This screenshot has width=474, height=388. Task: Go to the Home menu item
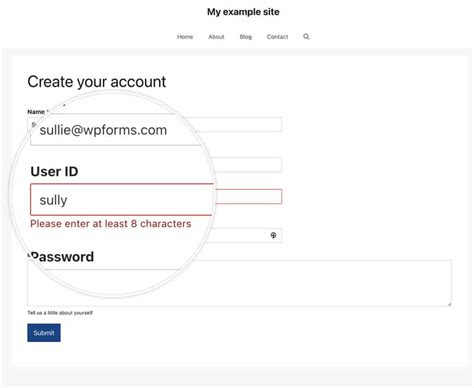pyautogui.click(x=185, y=37)
